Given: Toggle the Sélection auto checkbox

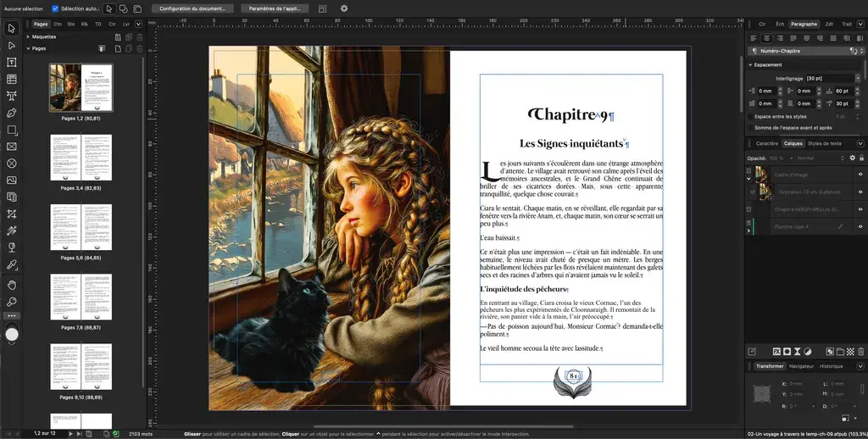Looking at the screenshot, I should [55, 8].
